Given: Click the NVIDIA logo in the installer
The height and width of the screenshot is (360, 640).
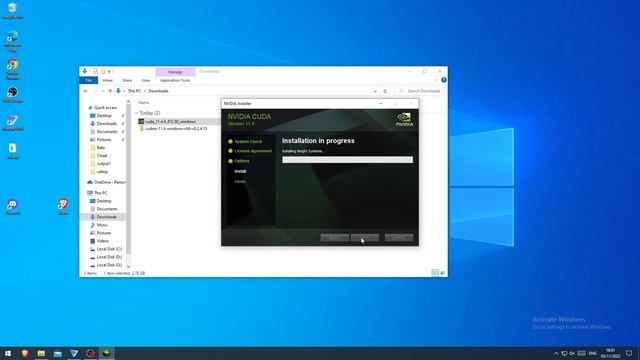Looking at the screenshot, I should pyautogui.click(x=404, y=119).
